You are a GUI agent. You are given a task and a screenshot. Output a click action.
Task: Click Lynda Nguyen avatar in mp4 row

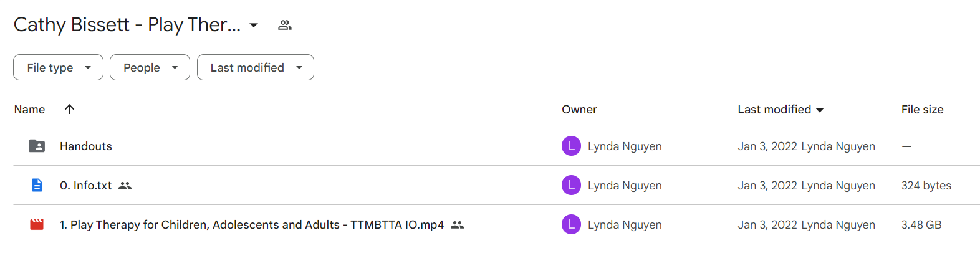click(x=571, y=224)
